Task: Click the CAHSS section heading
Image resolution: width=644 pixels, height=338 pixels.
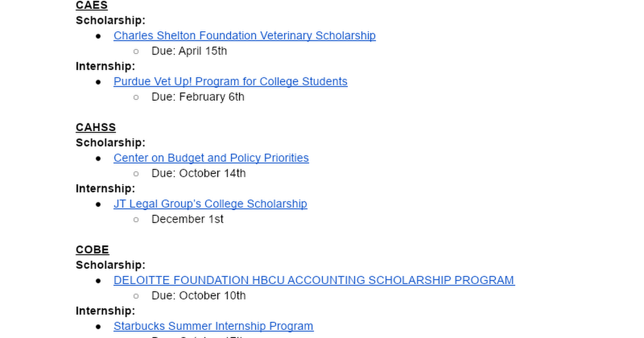Action: [96, 128]
